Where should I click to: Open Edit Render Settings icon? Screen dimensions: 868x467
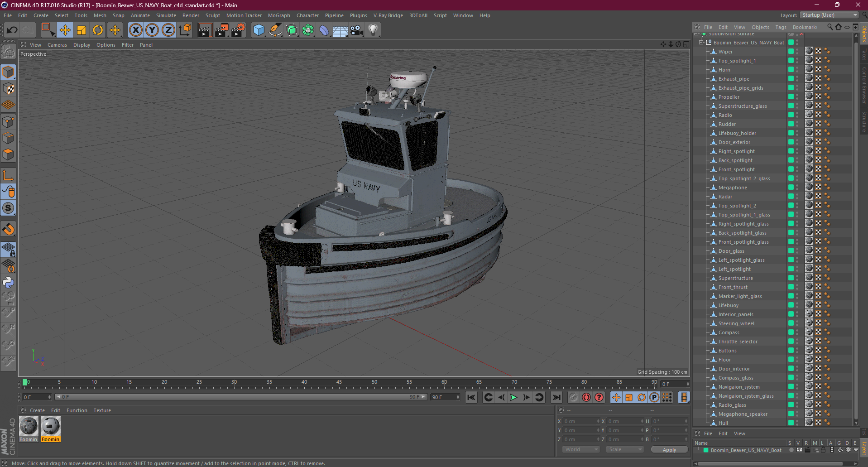coord(238,30)
